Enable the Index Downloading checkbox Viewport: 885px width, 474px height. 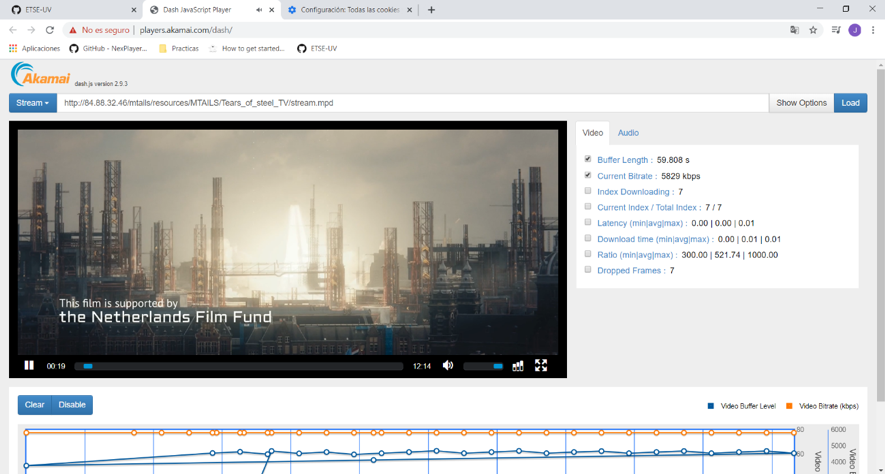[588, 191]
